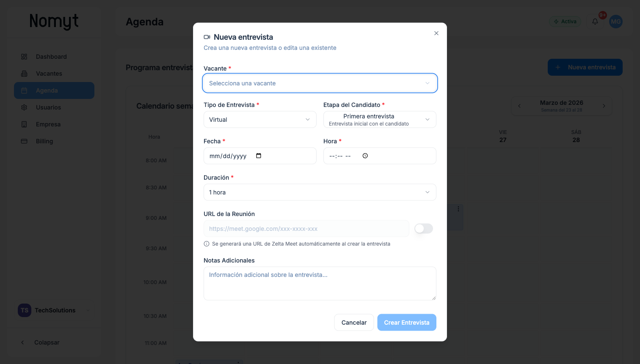
Task: Click the Dashboard grid icon in the sidebar
Action: (x=25, y=56)
